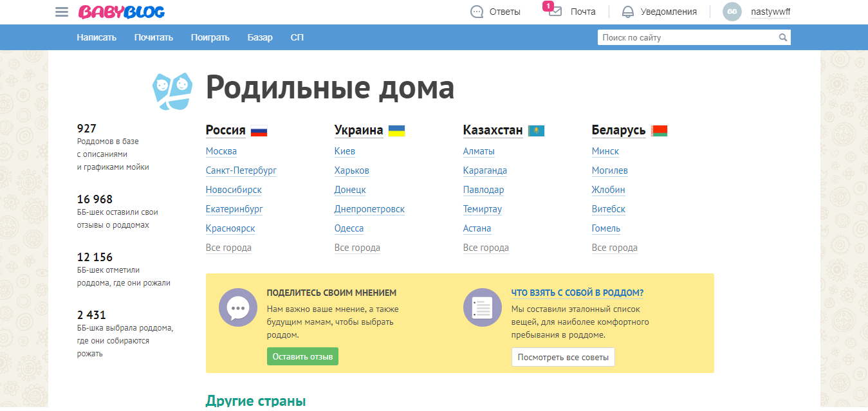
Task: Open the Поиграть section
Action: tap(210, 37)
